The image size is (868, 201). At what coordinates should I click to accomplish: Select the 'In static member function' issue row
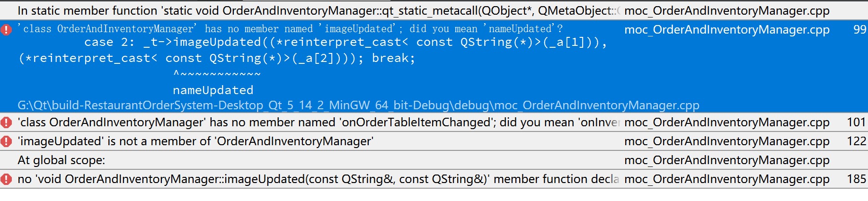[x=434, y=10]
